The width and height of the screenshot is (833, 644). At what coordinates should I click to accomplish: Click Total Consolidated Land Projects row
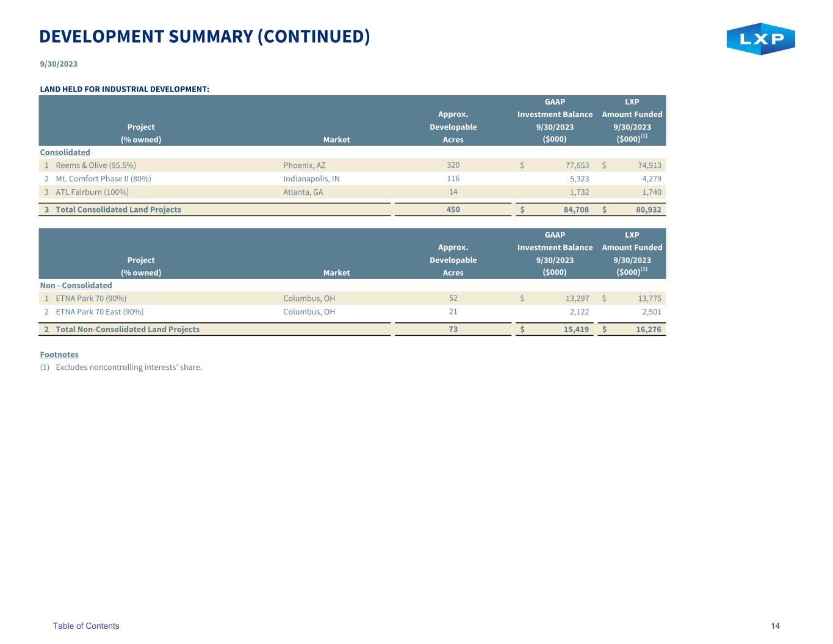(352, 209)
